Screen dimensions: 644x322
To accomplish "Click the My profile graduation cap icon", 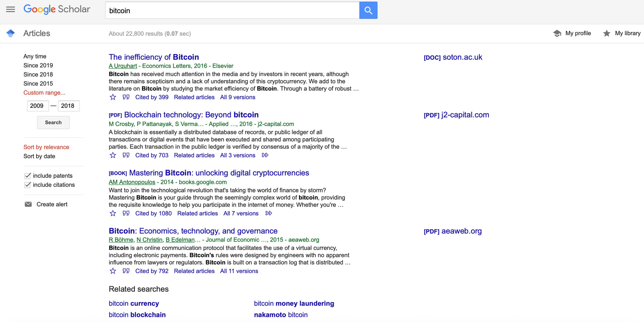I will 557,33.
